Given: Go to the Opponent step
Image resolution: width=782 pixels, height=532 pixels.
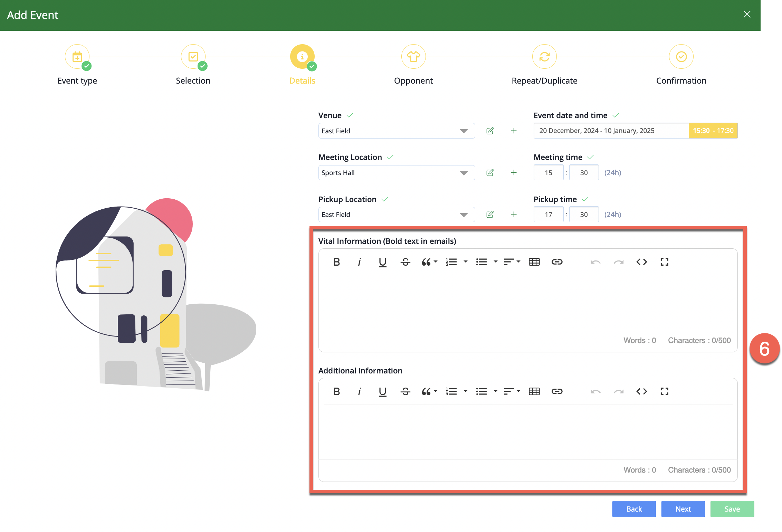Looking at the screenshot, I should coord(413,57).
